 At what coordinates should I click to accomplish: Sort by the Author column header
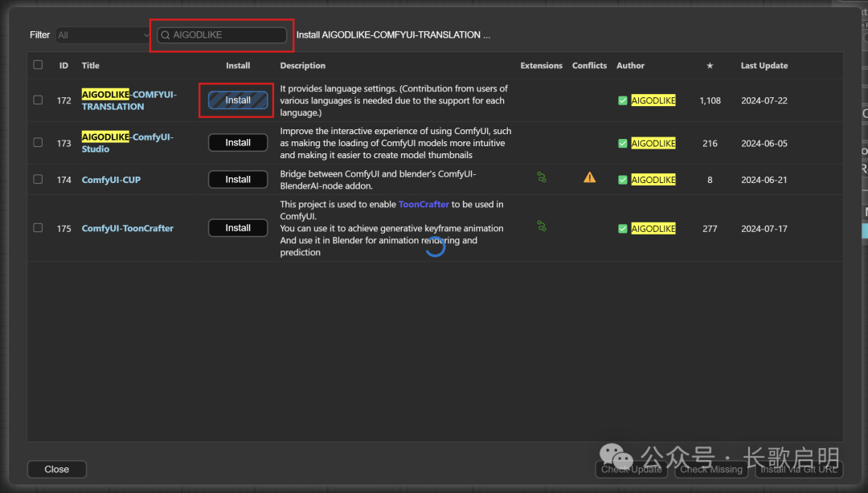631,65
